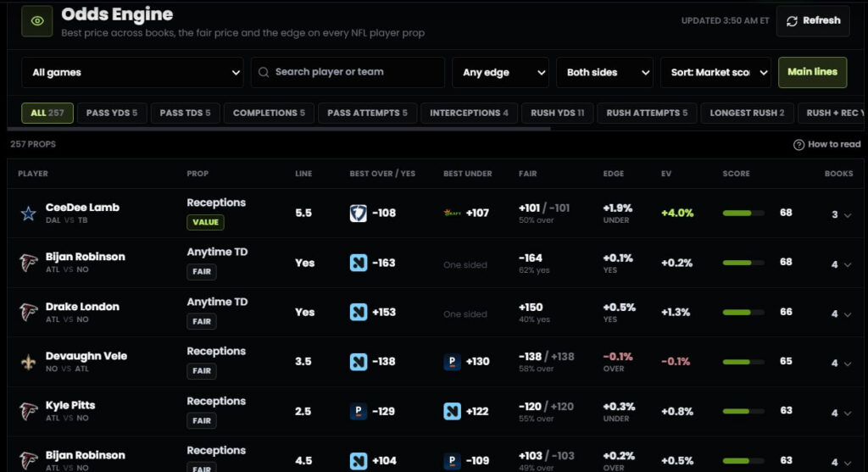Click the Cowboys star logo beside CeeDee Lamb
The width and height of the screenshot is (868, 472).
pos(28,213)
